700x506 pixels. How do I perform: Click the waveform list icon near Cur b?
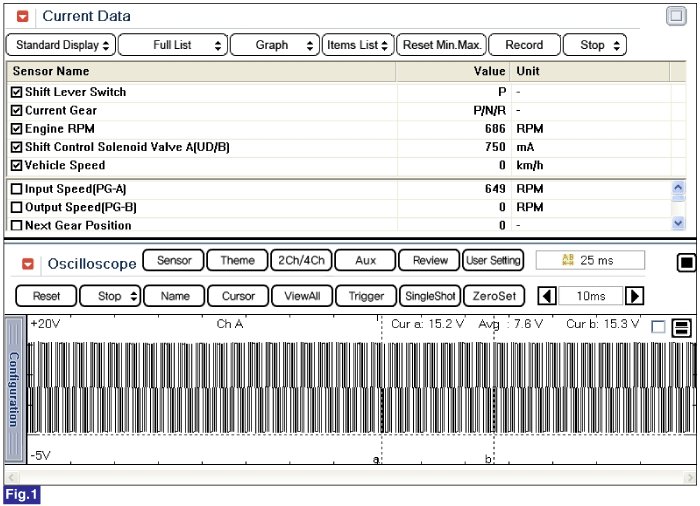point(681,328)
